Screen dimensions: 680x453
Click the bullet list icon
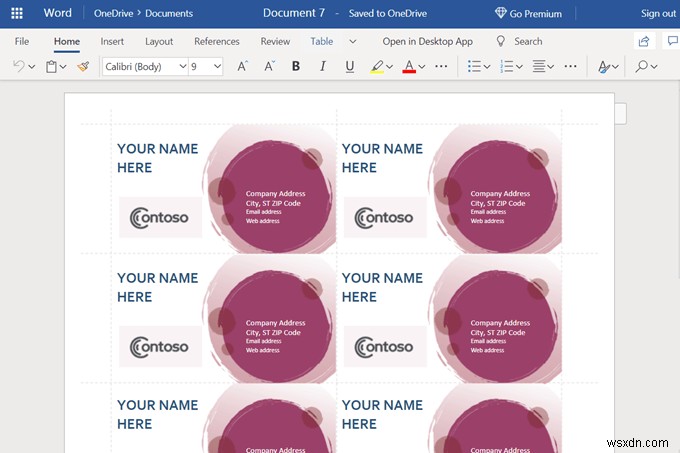point(475,67)
